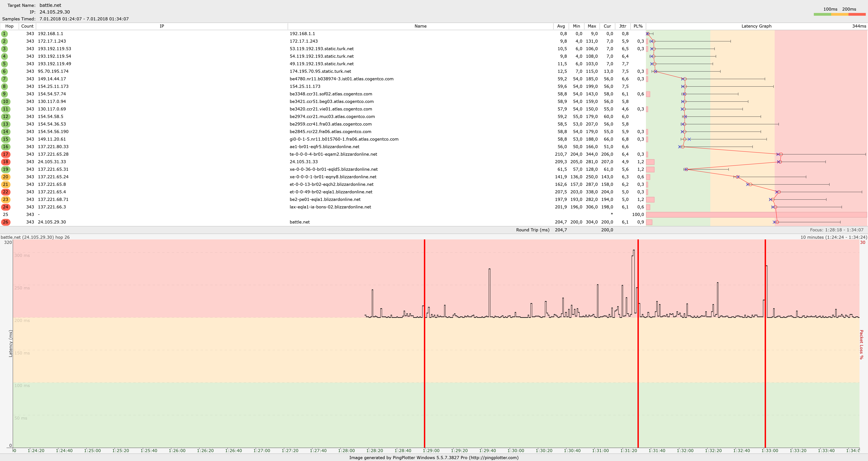Click the battle.net name in hop 26 row

click(300, 222)
